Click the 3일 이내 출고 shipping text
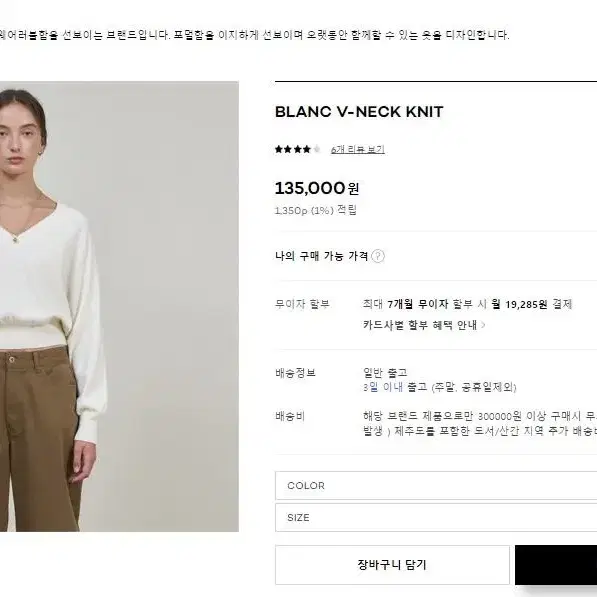The width and height of the screenshot is (597, 597). tap(395, 387)
